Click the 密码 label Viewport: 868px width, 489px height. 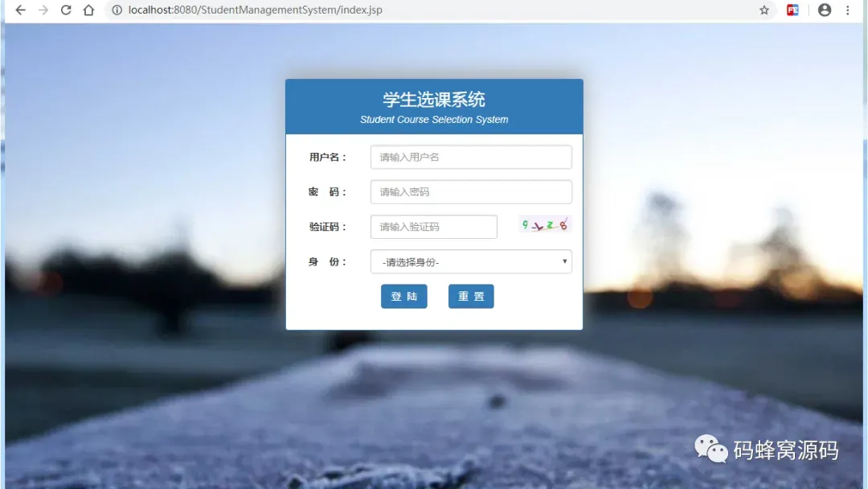[328, 192]
